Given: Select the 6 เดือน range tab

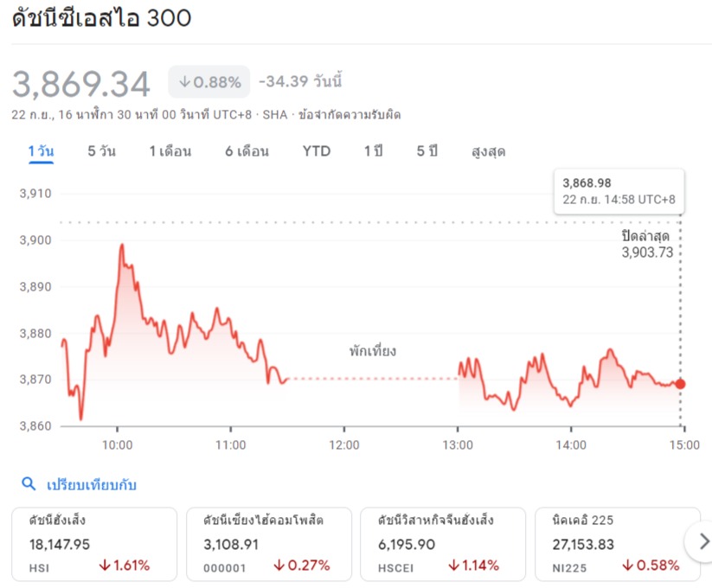Looking at the screenshot, I should (247, 151).
